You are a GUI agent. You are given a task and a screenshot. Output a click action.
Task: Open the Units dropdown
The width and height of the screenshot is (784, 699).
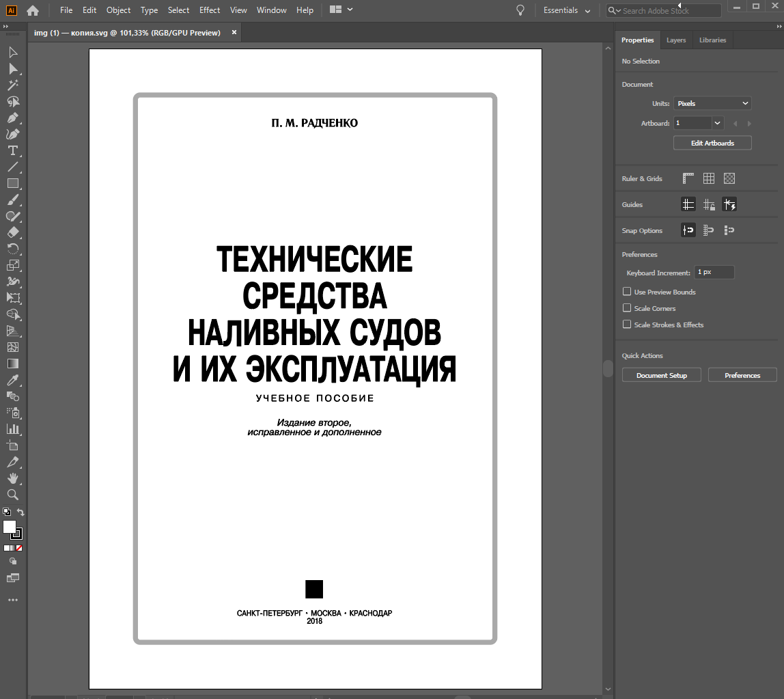tap(712, 103)
